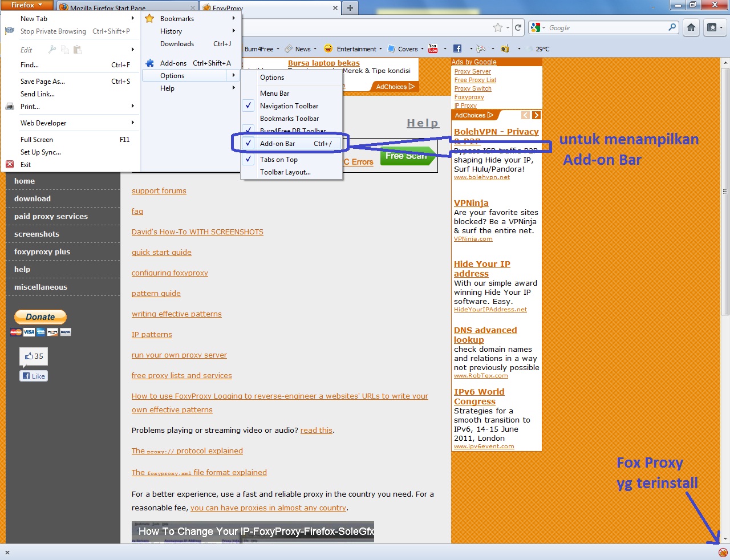The image size is (730, 560).
Task: Click the weather 29°C indicator
Action: (538, 49)
